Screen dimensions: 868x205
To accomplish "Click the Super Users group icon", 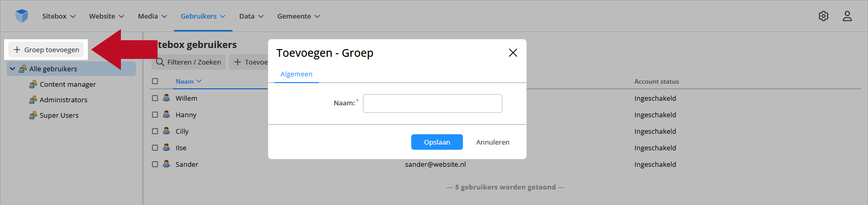I will (x=33, y=115).
